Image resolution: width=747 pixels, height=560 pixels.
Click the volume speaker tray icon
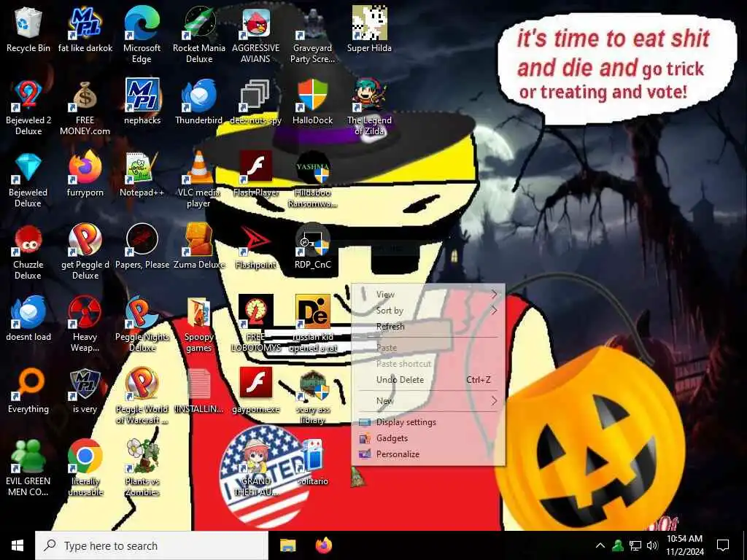tap(652, 545)
